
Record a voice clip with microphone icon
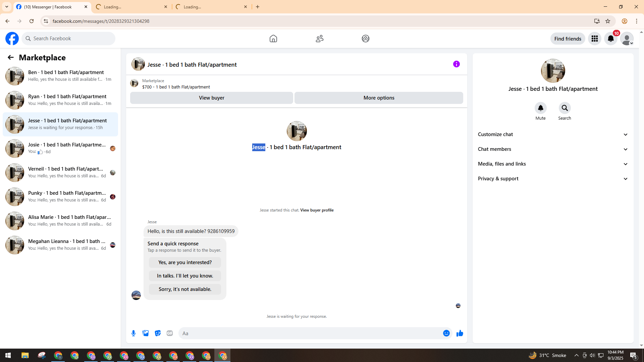click(x=133, y=333)
